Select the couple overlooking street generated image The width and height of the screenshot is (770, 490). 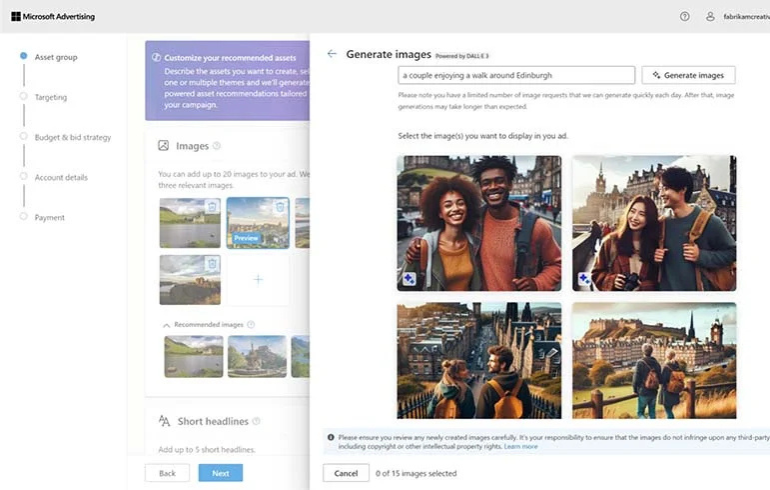coord(479,360)
